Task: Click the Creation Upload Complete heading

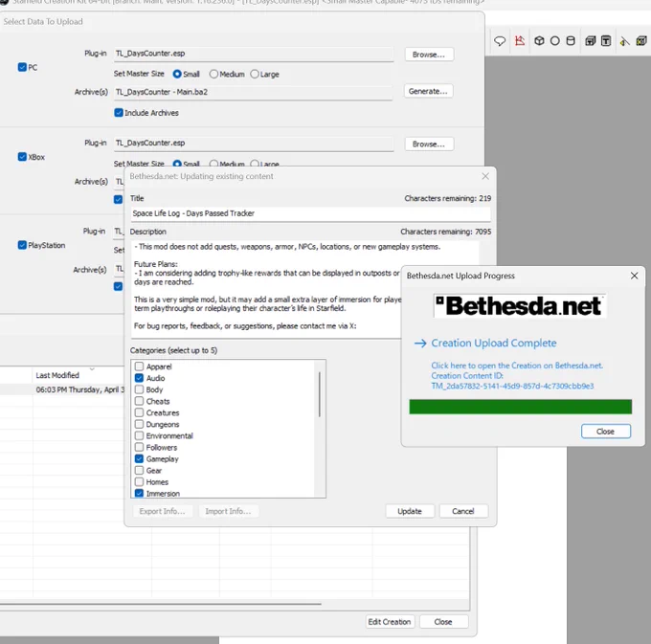Action: click(494, 344)
